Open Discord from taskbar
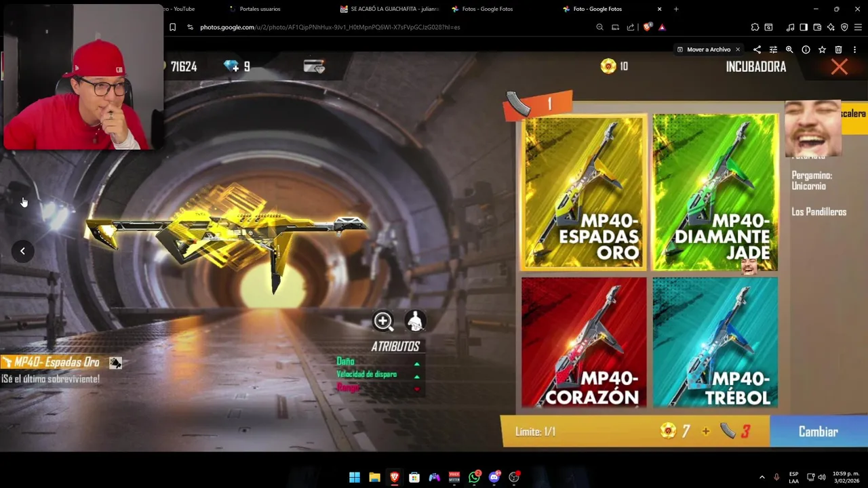This screenshot has width=868, height=488. pos(494,477)
